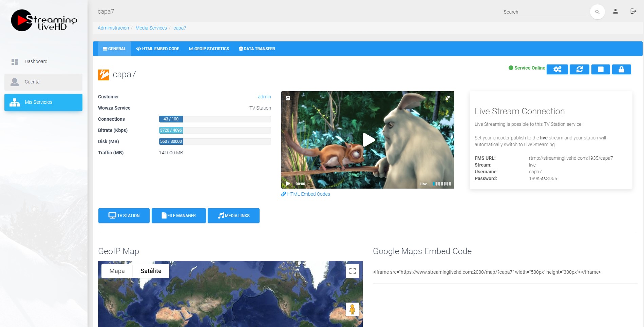This screenshot has width=644, height=327.
Task: Toggle map fullscreen view
Action: tap(352, 271)
